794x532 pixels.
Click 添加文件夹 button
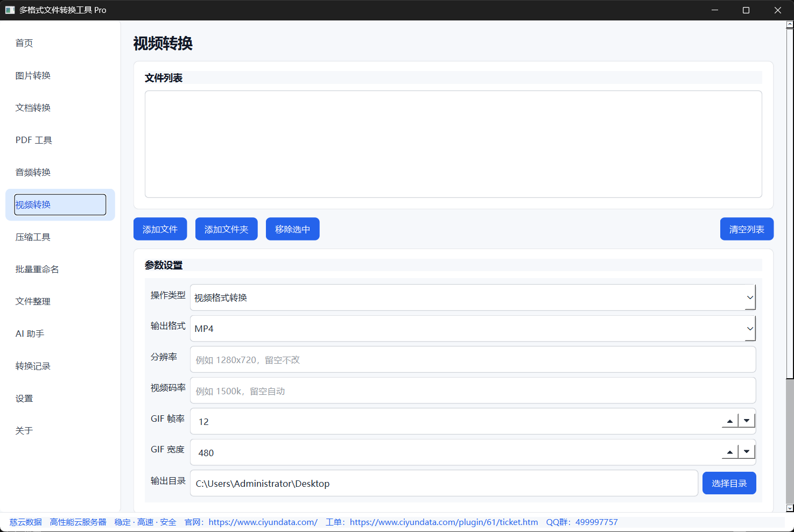[226, 229]
